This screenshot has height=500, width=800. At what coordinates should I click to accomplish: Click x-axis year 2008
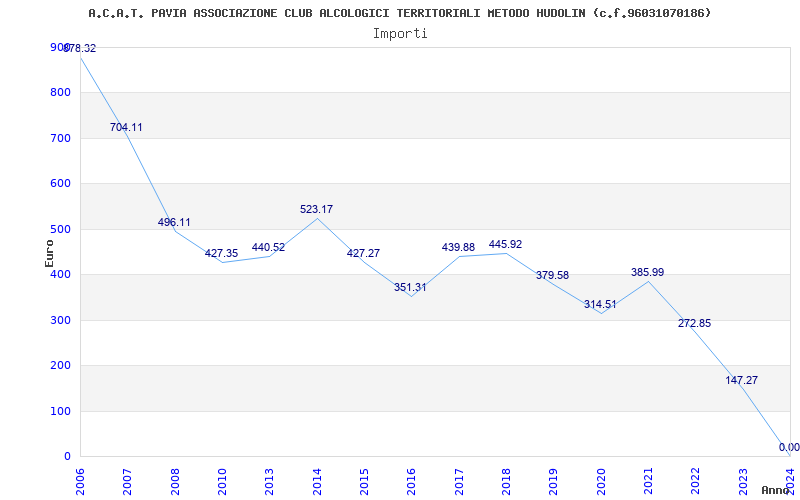point(175,482)
